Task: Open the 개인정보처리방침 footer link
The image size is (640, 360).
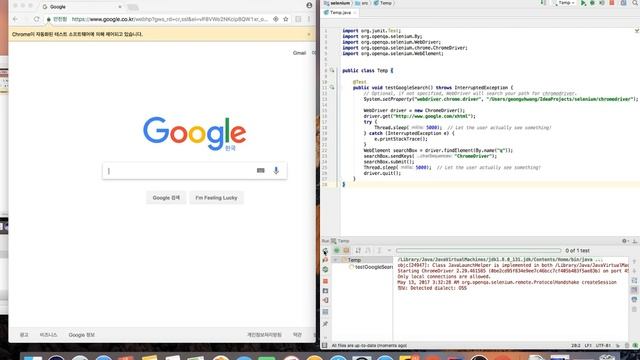Action: (x=264, y=335)
